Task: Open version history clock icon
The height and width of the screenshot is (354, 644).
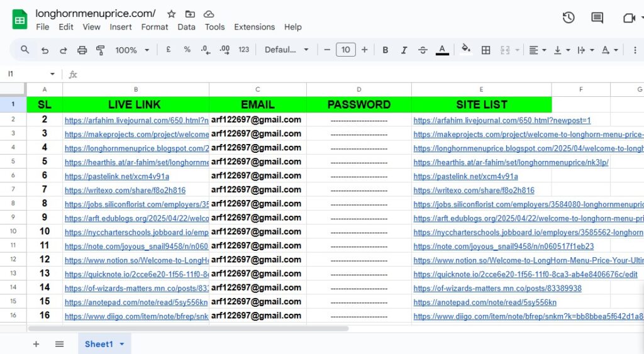Action: coord(569,18)
